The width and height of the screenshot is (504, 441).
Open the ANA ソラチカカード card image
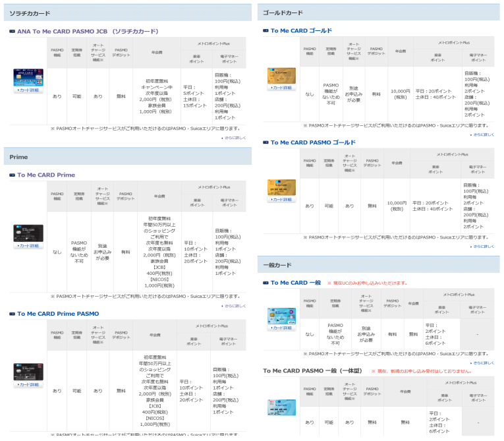(28, 77)
